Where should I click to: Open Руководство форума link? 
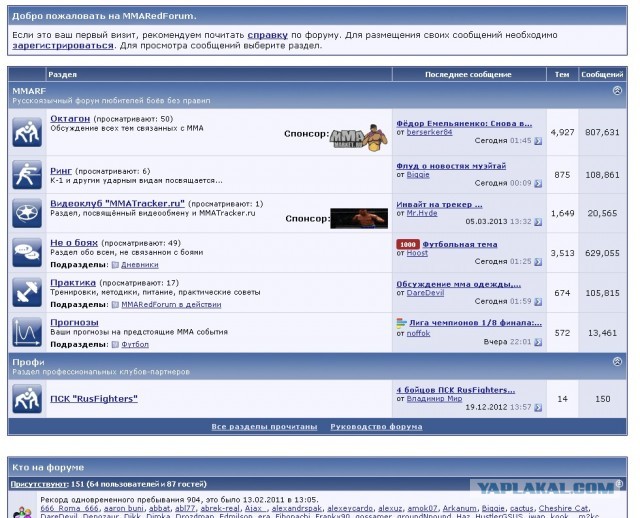tap(376, 426)
